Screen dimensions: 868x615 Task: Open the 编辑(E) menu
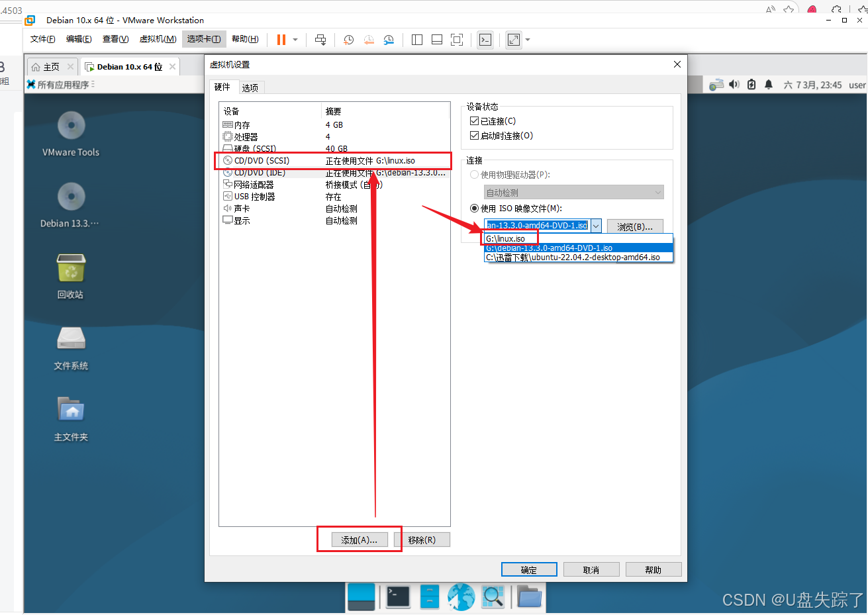[x=79, y=39]
